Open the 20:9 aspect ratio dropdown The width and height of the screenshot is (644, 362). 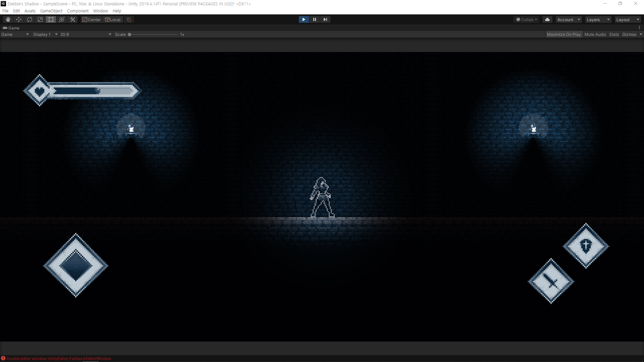click(86, 35)
